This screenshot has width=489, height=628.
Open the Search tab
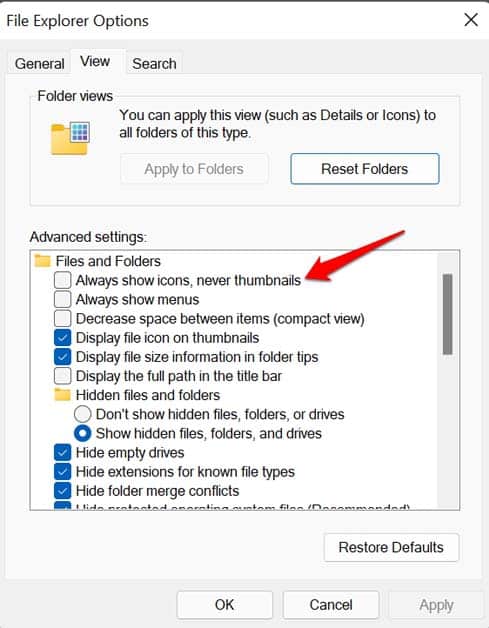coord(154,63)
